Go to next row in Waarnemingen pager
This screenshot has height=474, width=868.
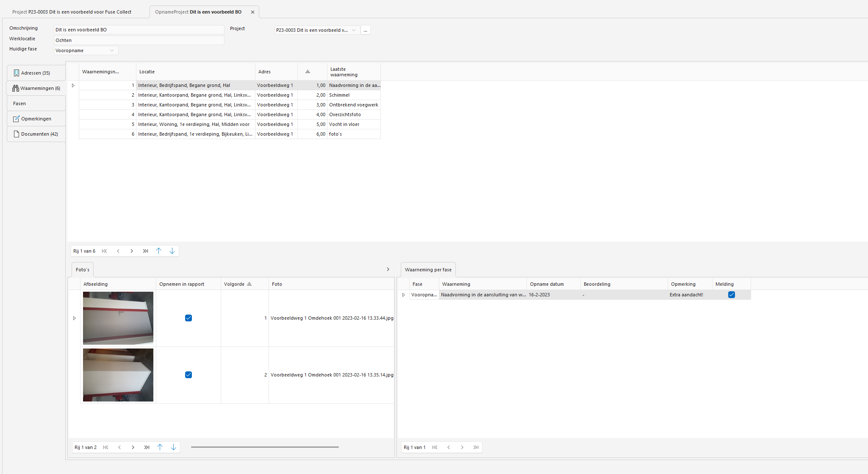pos(132,251)
